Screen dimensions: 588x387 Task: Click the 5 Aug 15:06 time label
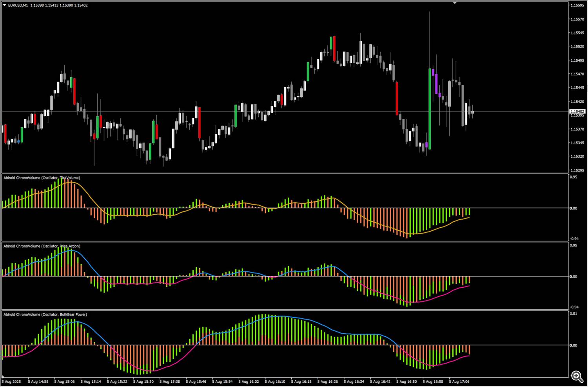click(65, 382)
